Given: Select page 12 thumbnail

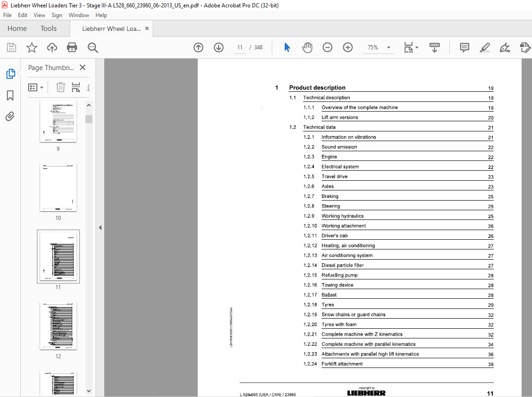Looking at the screenshot, I should pos(58,326).
